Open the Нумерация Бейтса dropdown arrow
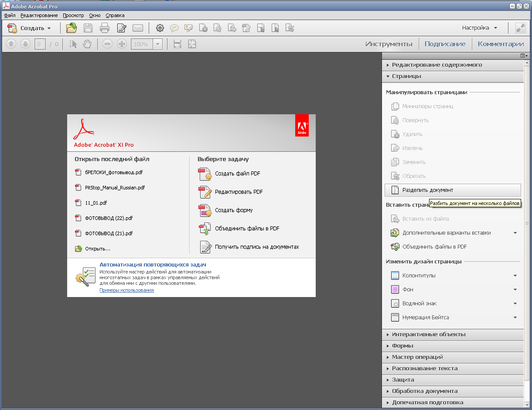Viewport: 532px width, 410px height. coord(515,318)
